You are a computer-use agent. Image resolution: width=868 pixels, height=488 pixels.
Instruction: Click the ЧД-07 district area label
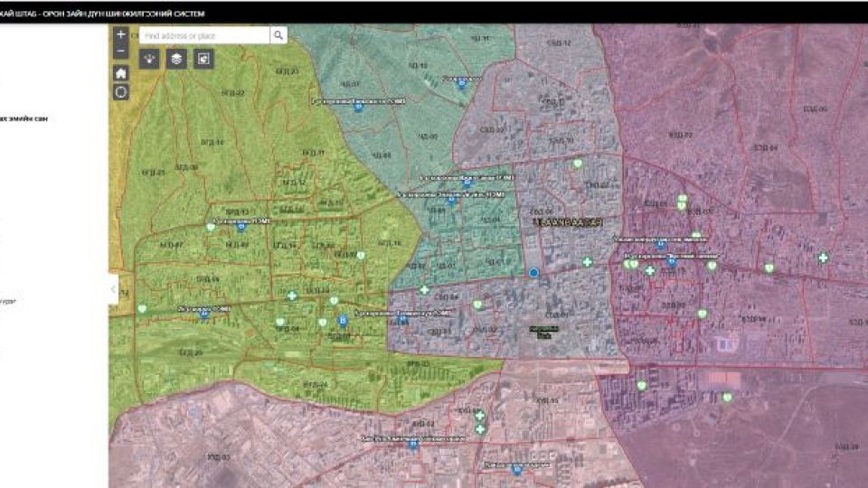[350, 84]
